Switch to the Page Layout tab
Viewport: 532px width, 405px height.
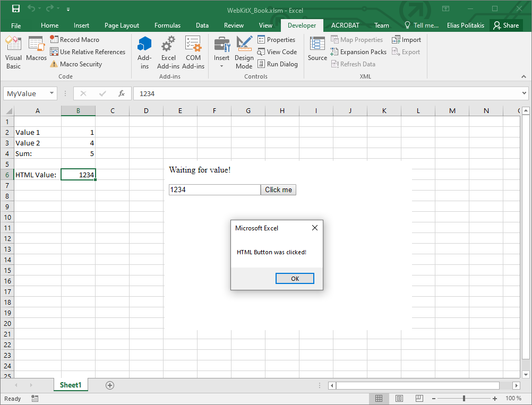(x=122, y=25)
